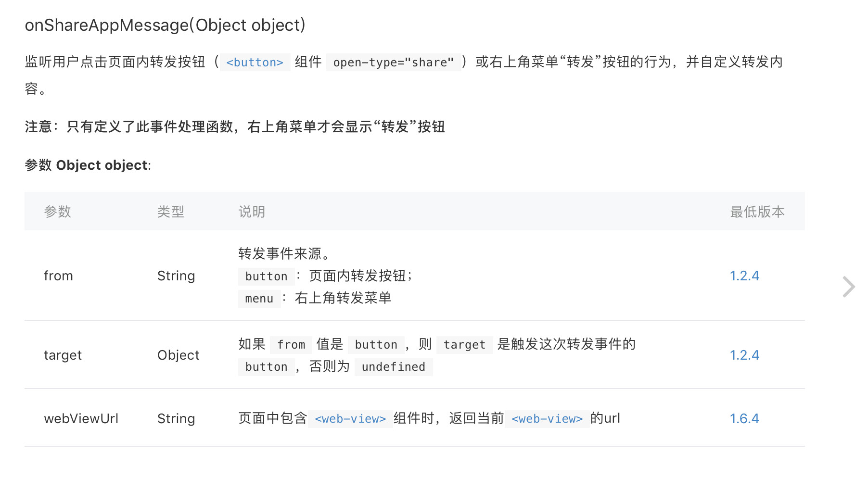Open the <web-view> link after 页面中包含
This screenshot has width=868, height=477.
[350, 419]
